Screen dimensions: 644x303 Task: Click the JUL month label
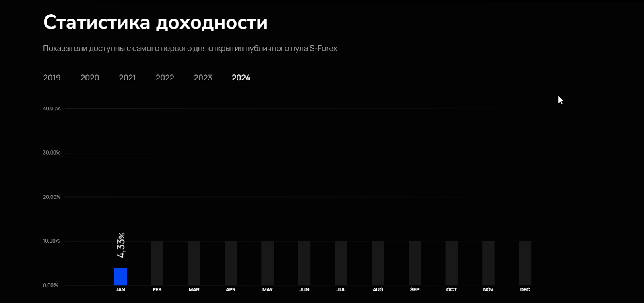click(341, 290)
